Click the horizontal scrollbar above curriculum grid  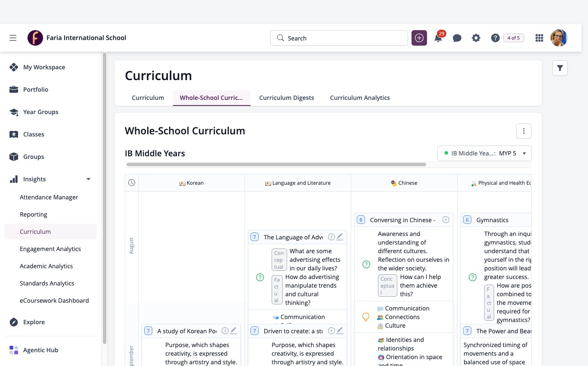pyautogui.click(x=276, y=164)
